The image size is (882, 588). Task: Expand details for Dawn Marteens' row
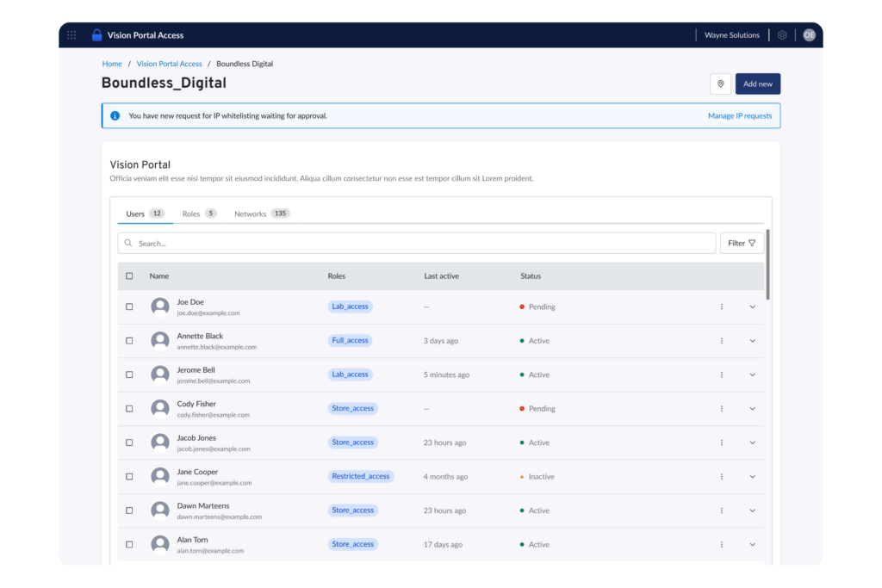(x=752, y=510)
